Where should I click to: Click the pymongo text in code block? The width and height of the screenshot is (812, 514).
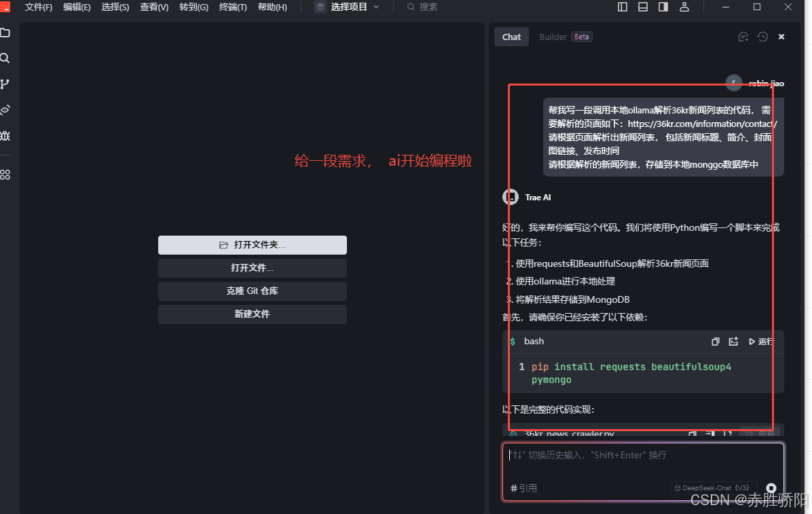[551, 380]
